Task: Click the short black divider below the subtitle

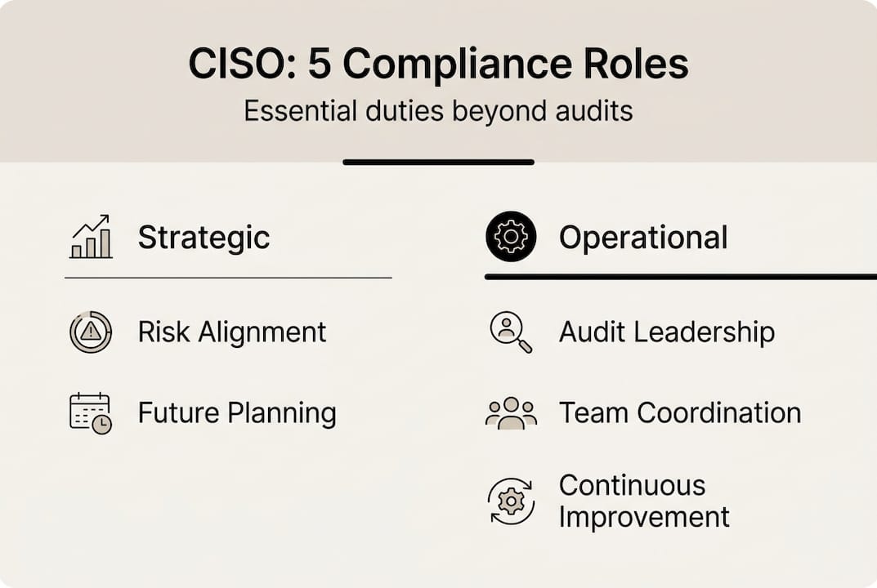Action: [438, 162]
